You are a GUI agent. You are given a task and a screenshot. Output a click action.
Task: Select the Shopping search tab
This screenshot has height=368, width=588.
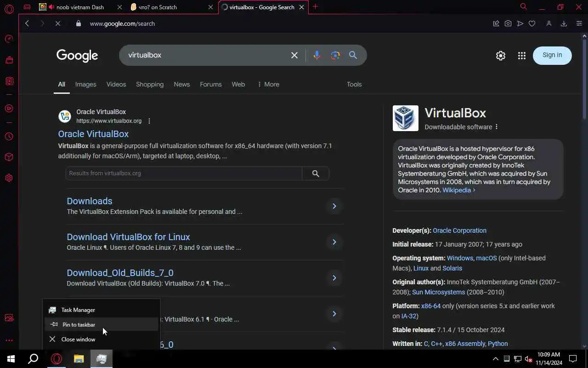150,84
